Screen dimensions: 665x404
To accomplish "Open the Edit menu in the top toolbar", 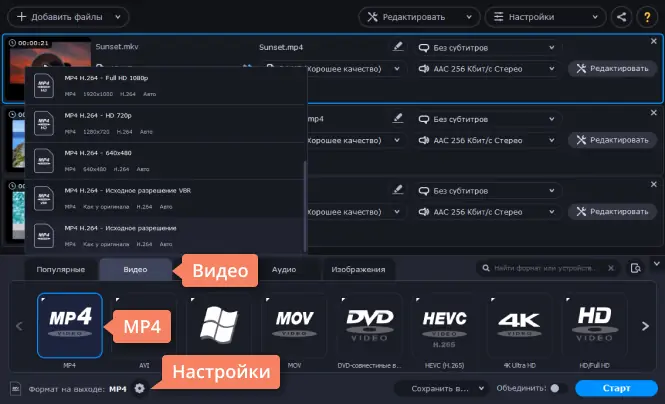I will point(419,17).
